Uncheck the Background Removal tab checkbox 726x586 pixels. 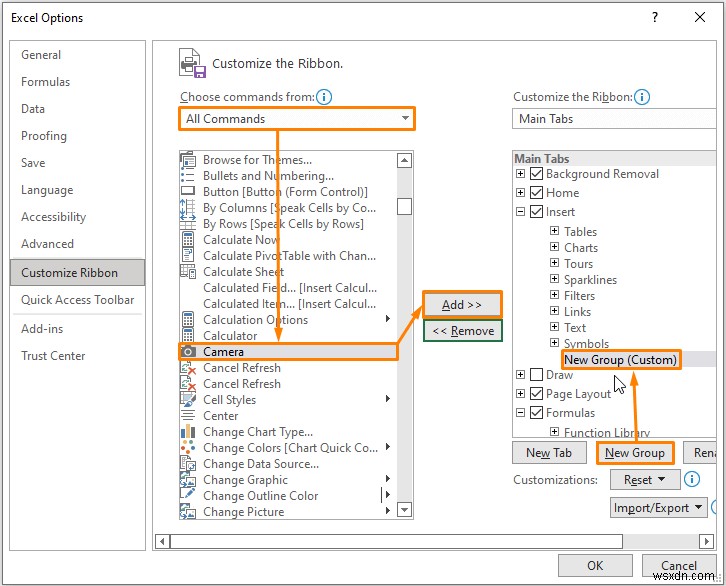pos(536,174)
